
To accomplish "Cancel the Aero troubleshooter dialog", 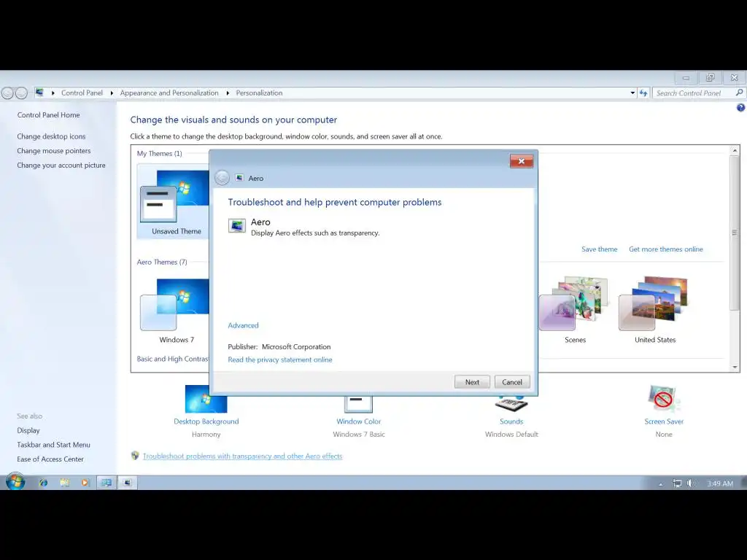I will tap(512, 382).
